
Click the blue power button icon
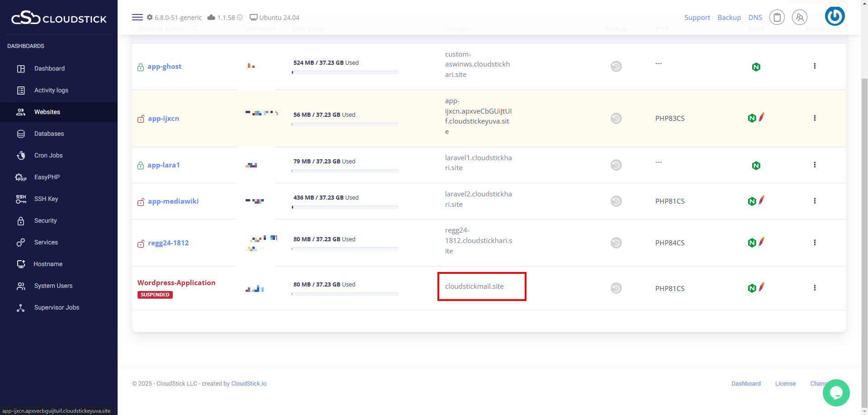coord(835,17)
